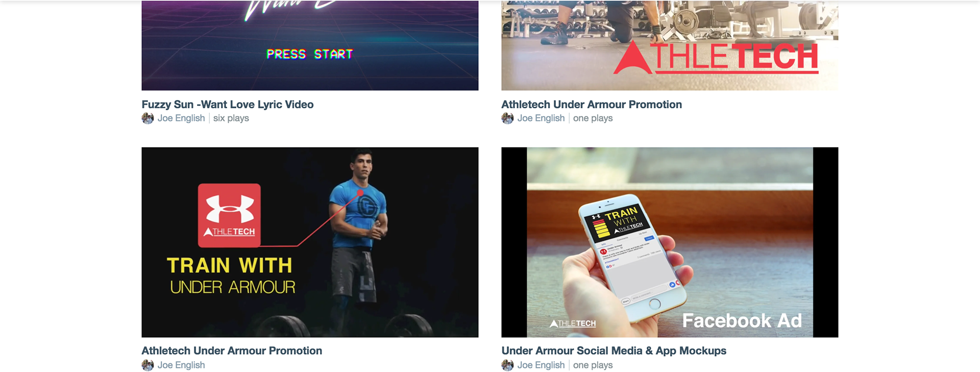
Task: Click avatar under Under Armour Social Media Mockups
Action: pyautogui.click(x=507, y=365)
